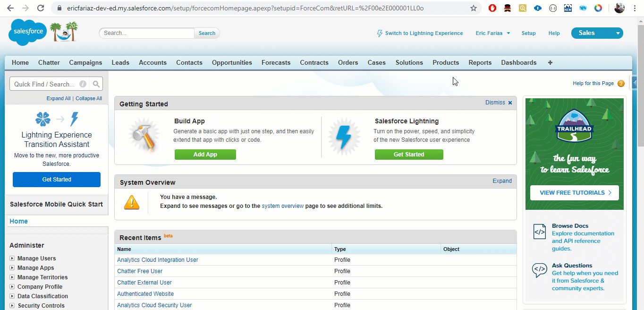Expand the Manage Territories tree node
Image resolution: width=644 pixels, height=310 pixels.
pos(12,277)
